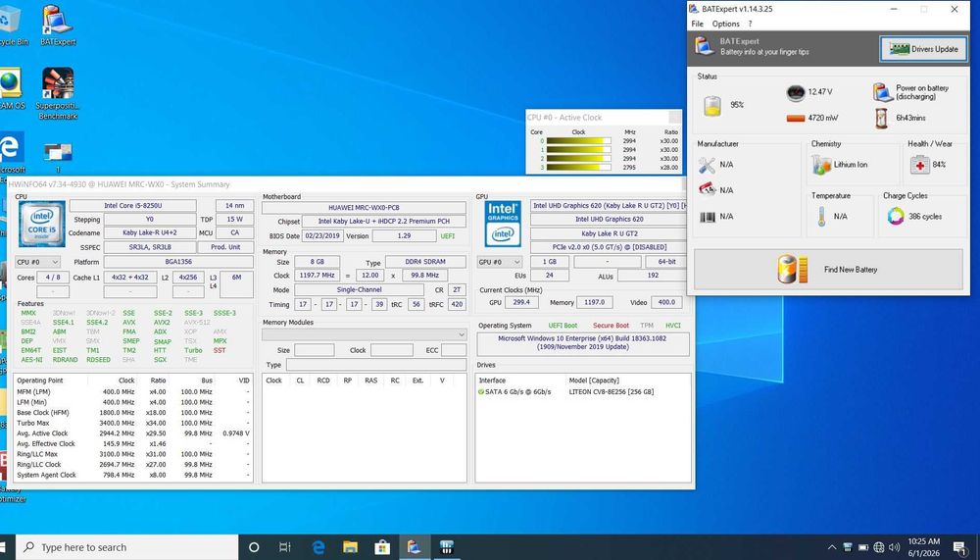Click the BIOS date 02/23/2019 field
Screen dimensions: 980x560
click(322, 236)
